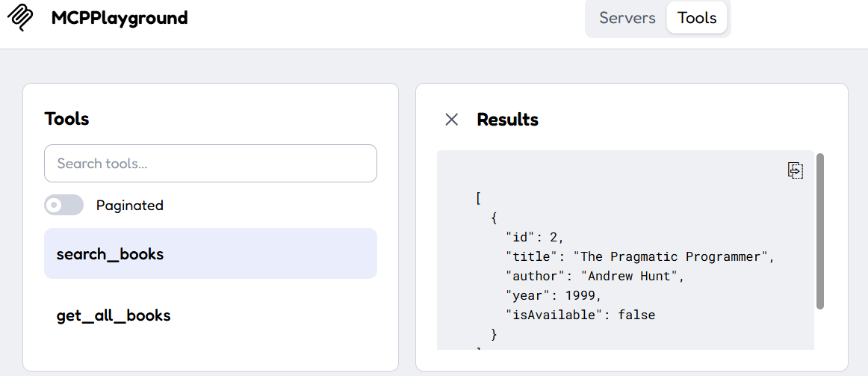Click the MCPPlayground logo icon
The image size is (868, 376).
pyautogui.click(x=22, y=18)
